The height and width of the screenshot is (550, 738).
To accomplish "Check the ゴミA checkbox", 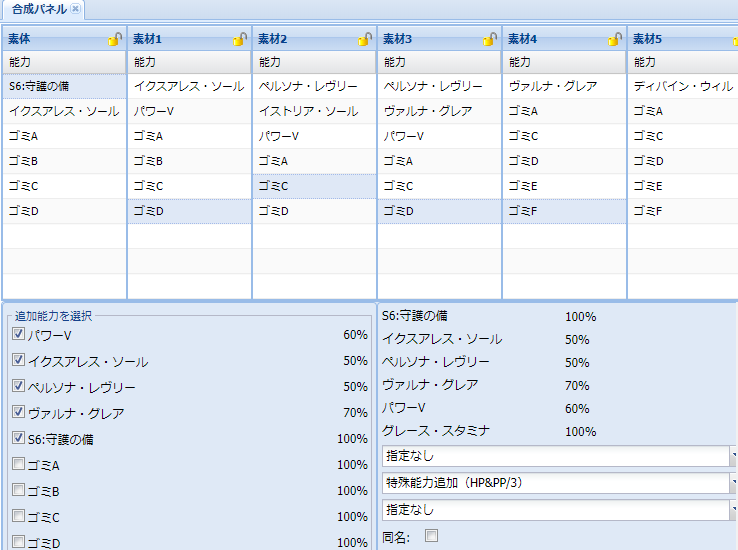I will pos(18,464).
